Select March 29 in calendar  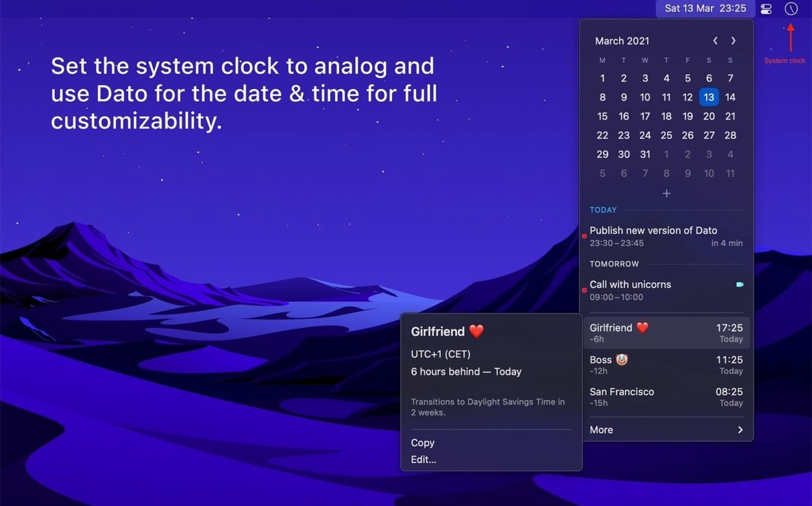(602, 154)
